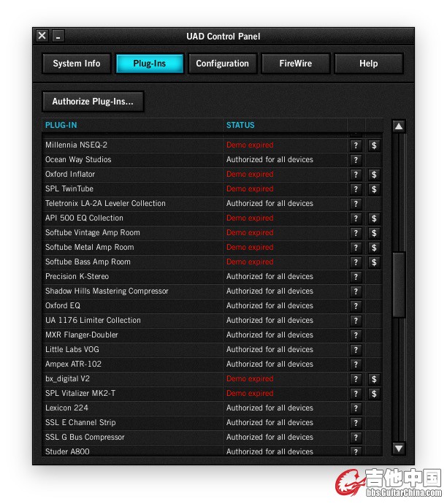Open help for Precision K-Stereo
Image resolution: width=447 pixels, height=504 pixels.
(x=356, y=277)
